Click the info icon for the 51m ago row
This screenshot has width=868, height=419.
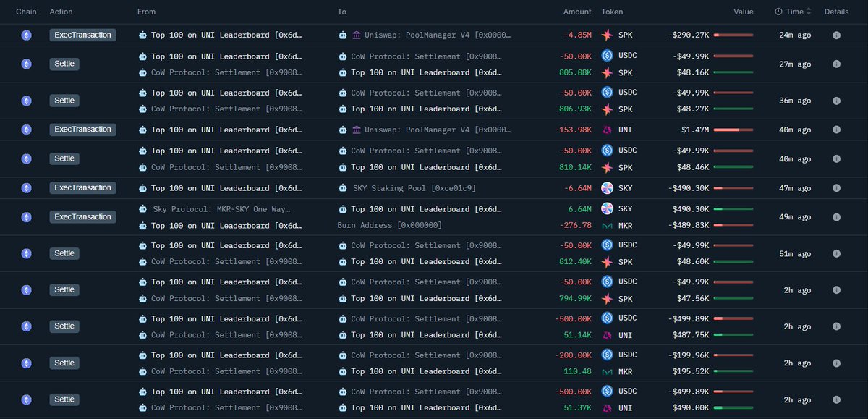pyautogui.click(x=836, y=253)
